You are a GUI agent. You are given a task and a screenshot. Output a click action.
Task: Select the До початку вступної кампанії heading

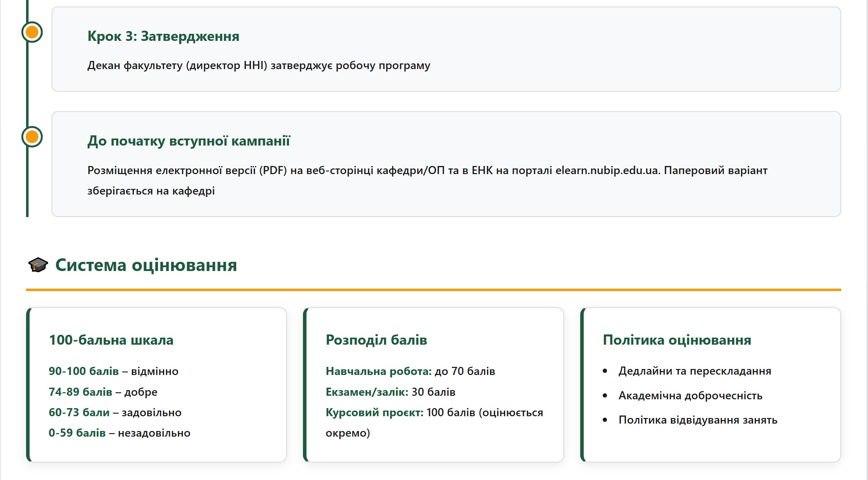tap(188, 141)
